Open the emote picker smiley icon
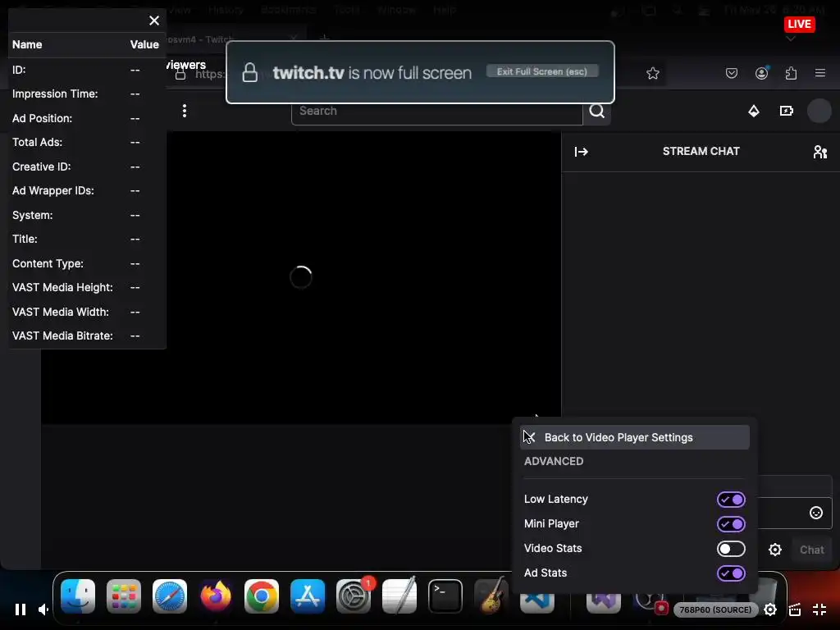The height and width of the screenshot is (630, 840). 816,514
